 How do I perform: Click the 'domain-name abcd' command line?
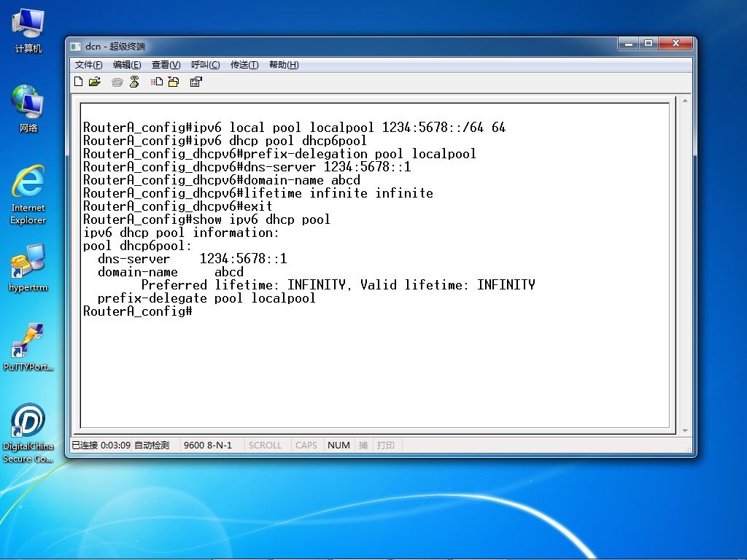pos(222,180)
